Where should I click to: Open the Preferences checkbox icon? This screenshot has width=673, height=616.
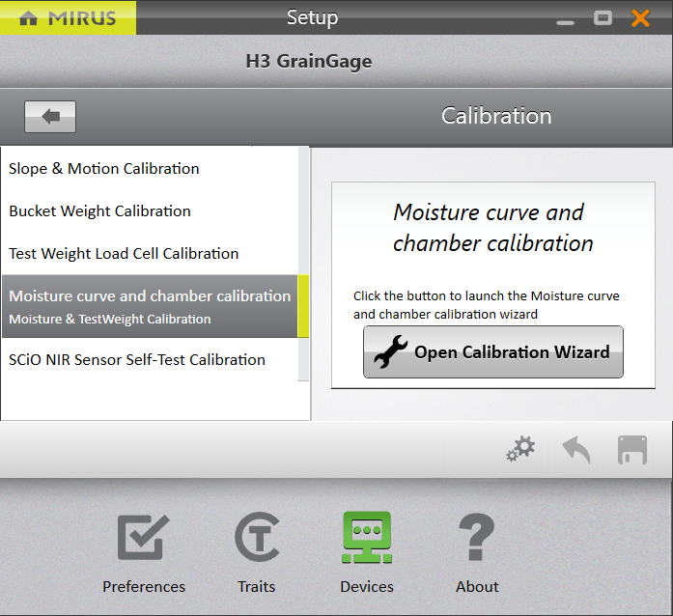tap(143, 538)
